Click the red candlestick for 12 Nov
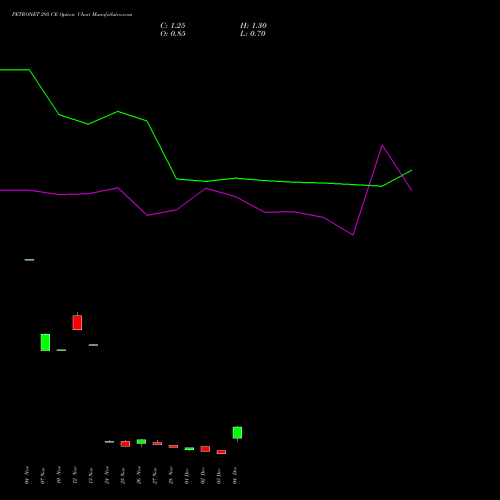 point(77,322)
